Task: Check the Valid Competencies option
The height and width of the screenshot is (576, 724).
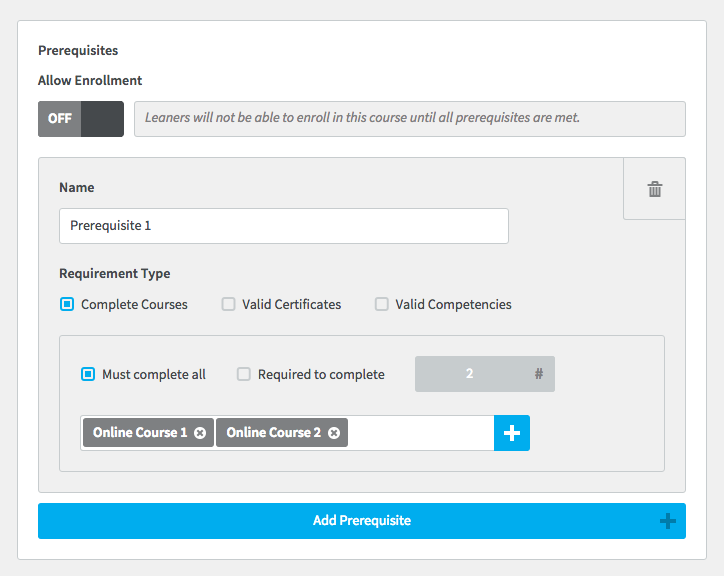Action: coord(381,304)
